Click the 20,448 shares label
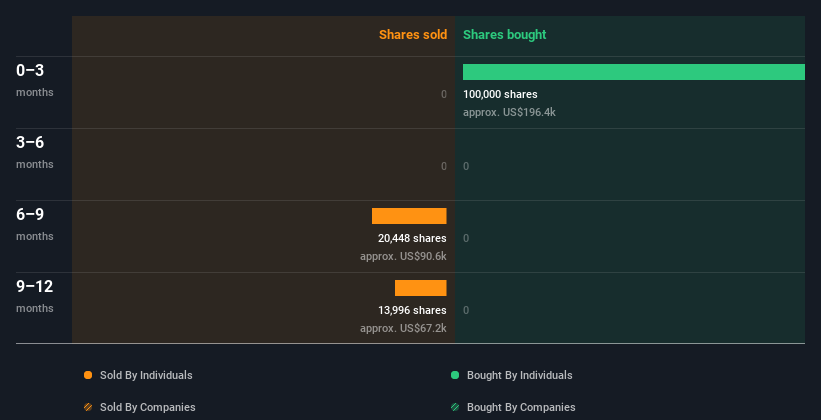This screenshot has height=420, width=821. (x=412, y=238)
